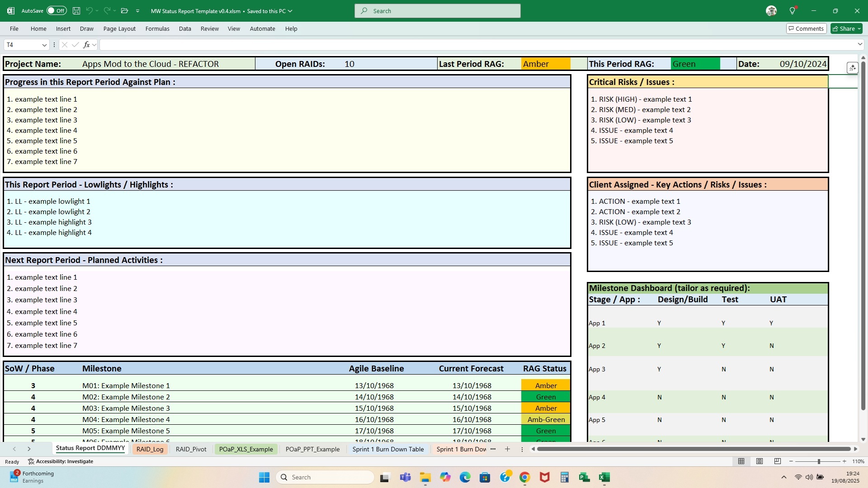Click the Cancel (X) icon beside formula bar
This screenshot has width=868, height=488.
(x=65, y=44)
